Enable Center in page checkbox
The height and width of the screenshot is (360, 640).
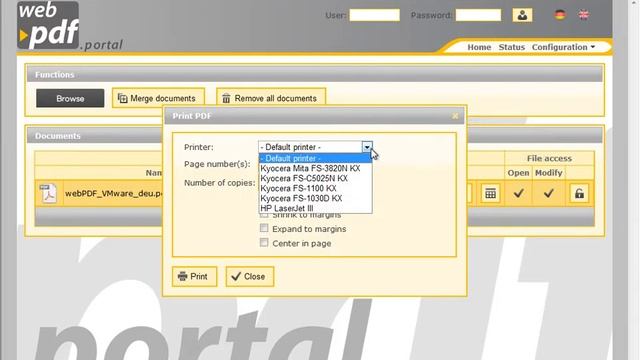(x=264, y=242)
